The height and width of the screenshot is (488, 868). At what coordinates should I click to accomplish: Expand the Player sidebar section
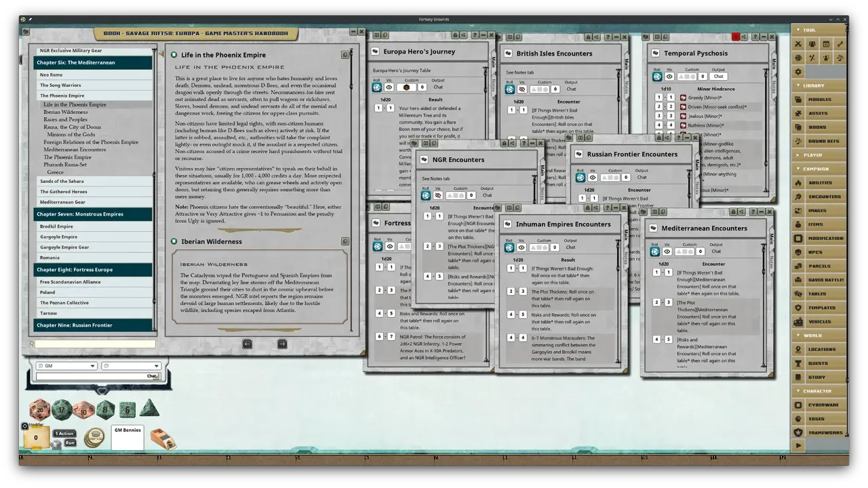819,155
